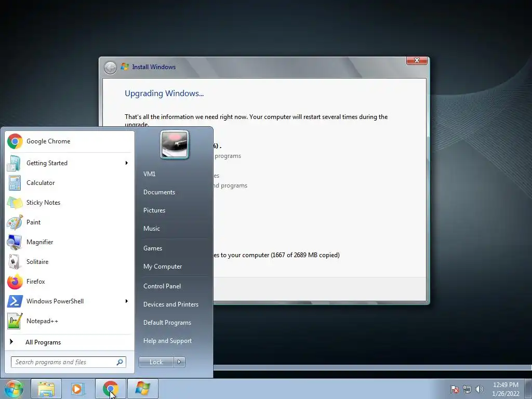Click the search magnifier icon in Start menu
The image size is (532, 399).
click(x=120, y=362)
